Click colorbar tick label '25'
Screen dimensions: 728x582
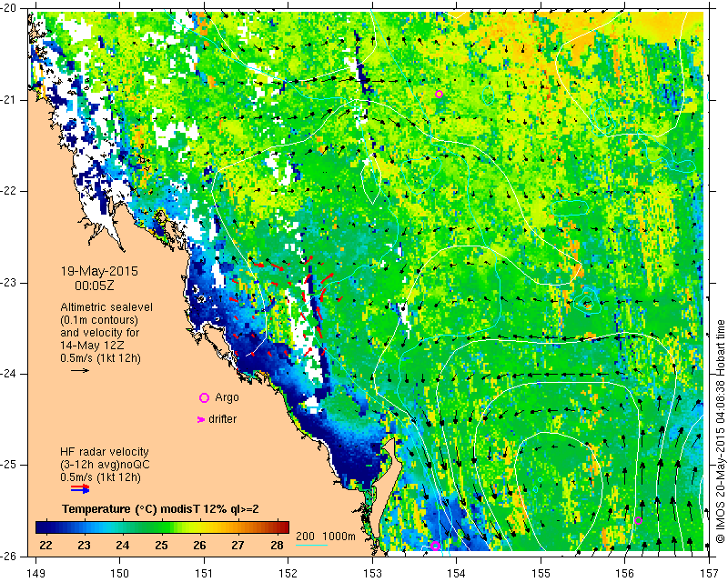[161, 546]
